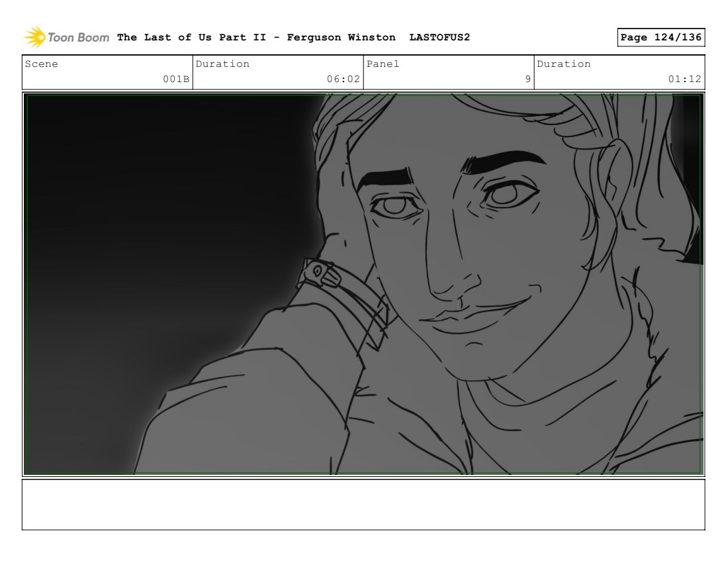The width and height of the screenshot is (728, 563).
Task: Click the Toon Boom logo
Action: pos(66,37)
